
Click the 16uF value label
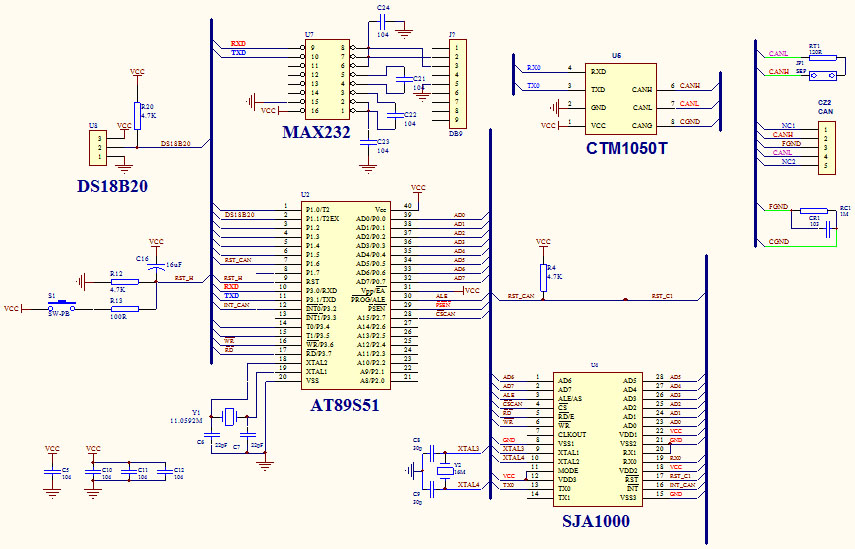pyautogui.click(x=173, y=264)
